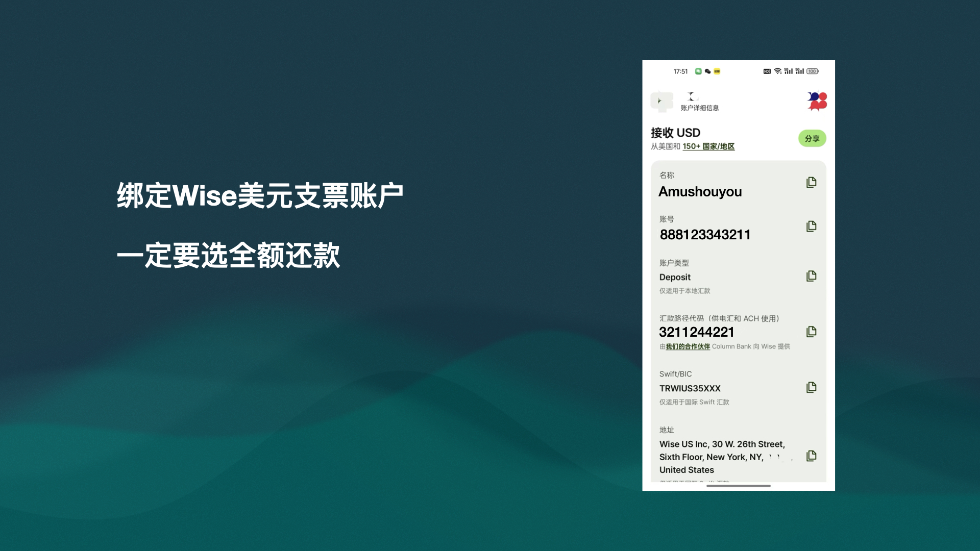980x551 pixels.
Task: Select the account number 888123343211 text
Action: pyautogui.click(x=705, y=235)
